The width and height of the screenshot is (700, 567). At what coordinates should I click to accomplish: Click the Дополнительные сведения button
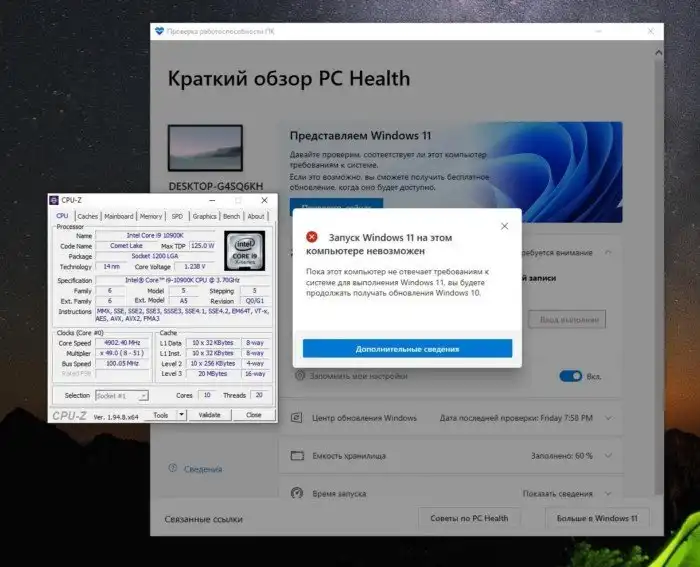coord(407,349)
